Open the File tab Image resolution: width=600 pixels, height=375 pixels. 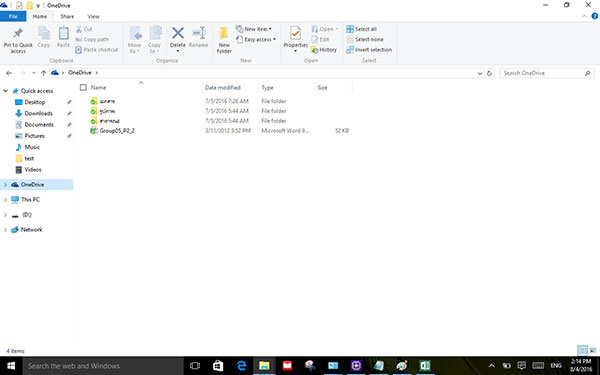tap(13, 16)
